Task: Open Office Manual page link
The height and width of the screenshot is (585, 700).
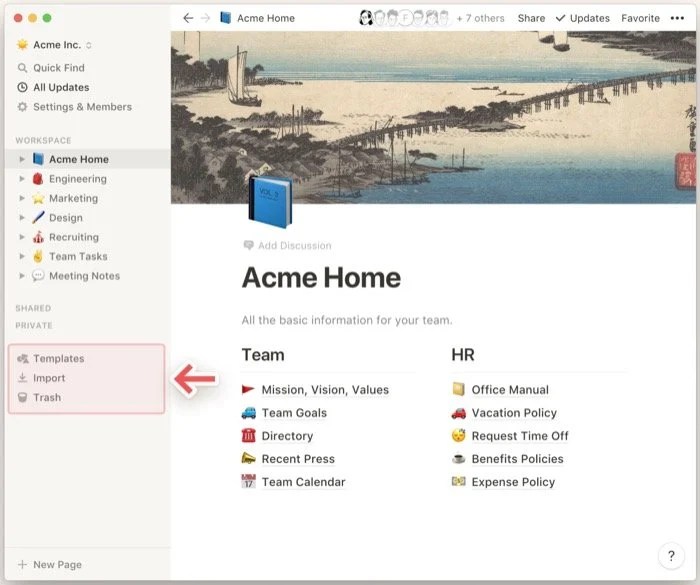Action: (510, 389)
